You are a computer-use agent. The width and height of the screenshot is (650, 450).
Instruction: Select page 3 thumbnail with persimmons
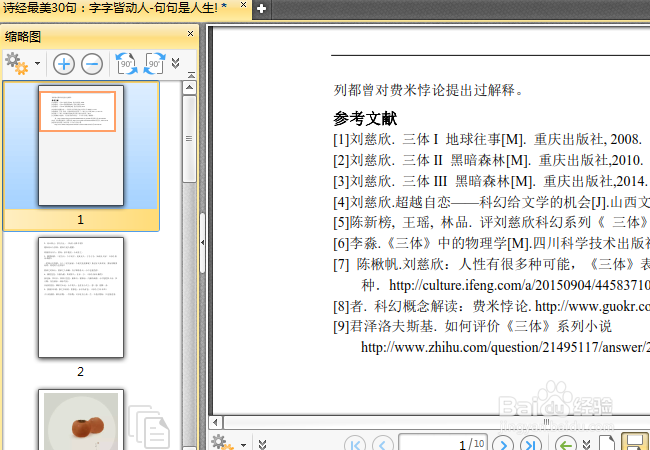[81, 419]
